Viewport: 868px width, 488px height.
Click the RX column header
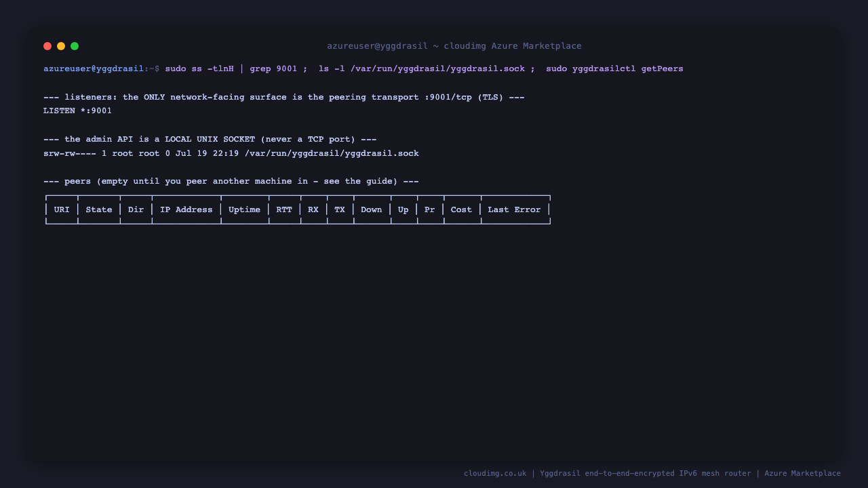click(x=313, y=209)
